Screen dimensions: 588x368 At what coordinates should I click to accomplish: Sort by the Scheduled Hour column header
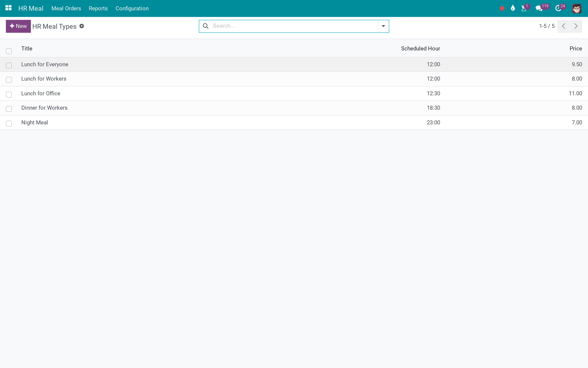[x=420, y=48]
